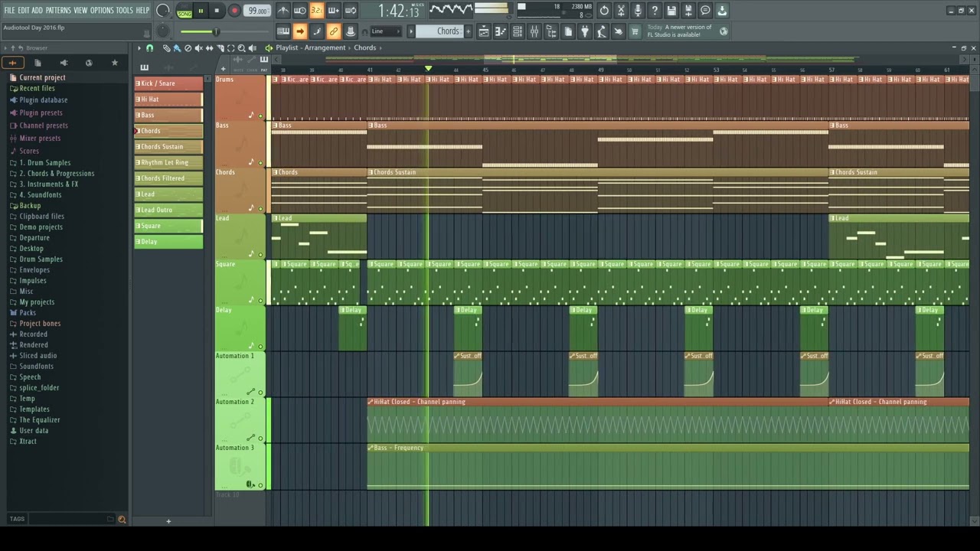
Task: Open the FILE menu
Action: tap(9, 11)
